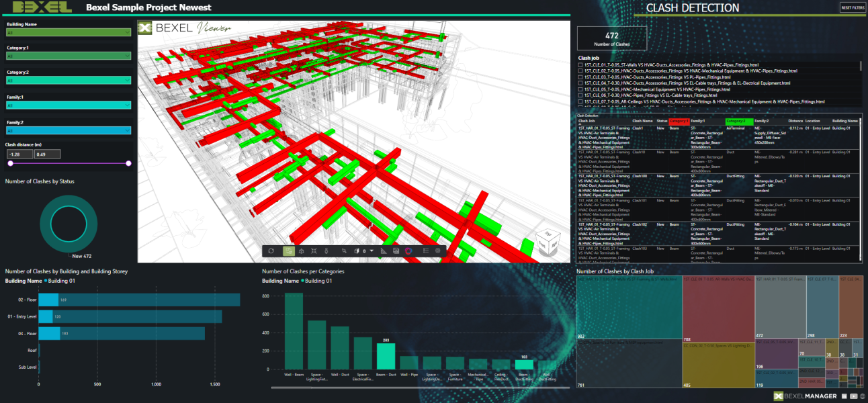Sort table by Distance column header

point(795,121)
